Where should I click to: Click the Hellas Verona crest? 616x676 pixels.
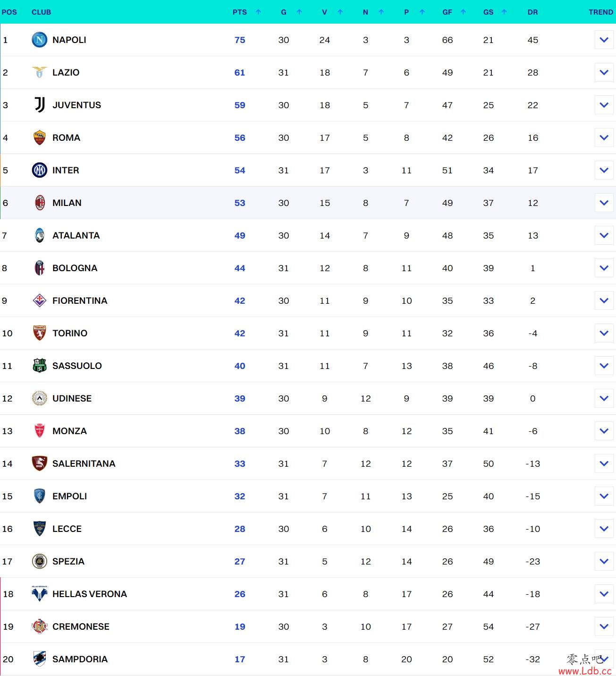[40, 594]
